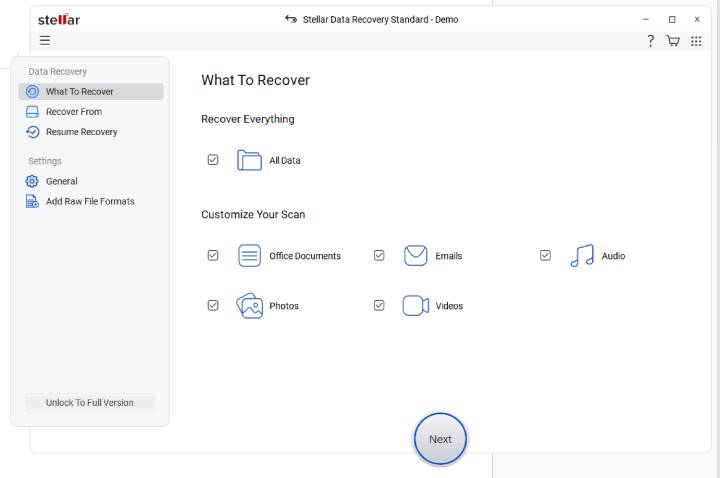Click the Videos label

pyautogui.click(x=449, y=306)
